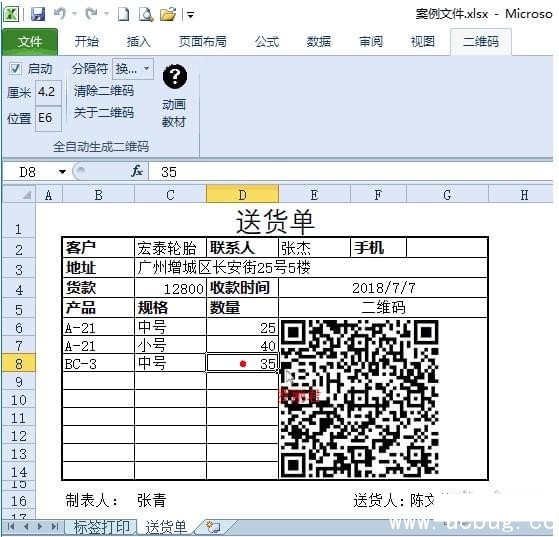This screenshot has width=559, height=537.
Task: Go to last sheet navigation arrow
Action: [55, 527]
